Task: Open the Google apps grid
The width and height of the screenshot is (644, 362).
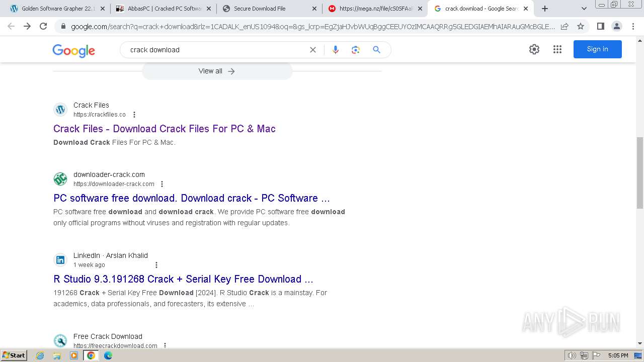Action: coord(557,49)
